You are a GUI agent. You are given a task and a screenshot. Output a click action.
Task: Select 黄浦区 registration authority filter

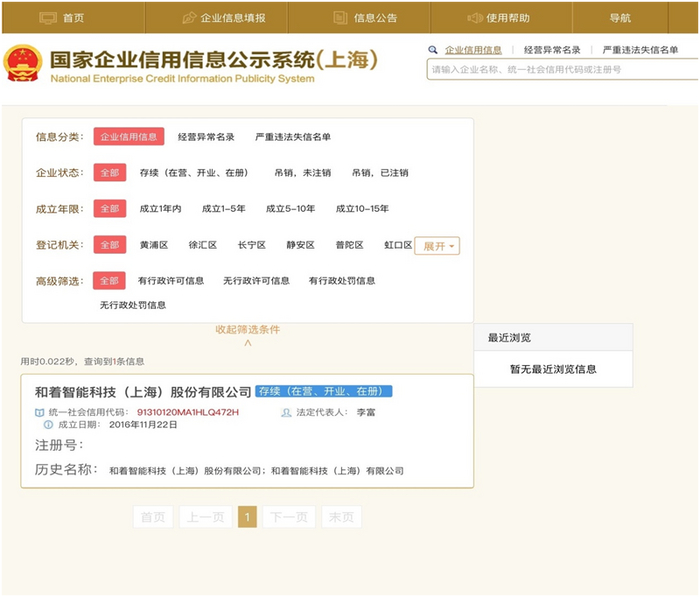click(x=153, y=245)
